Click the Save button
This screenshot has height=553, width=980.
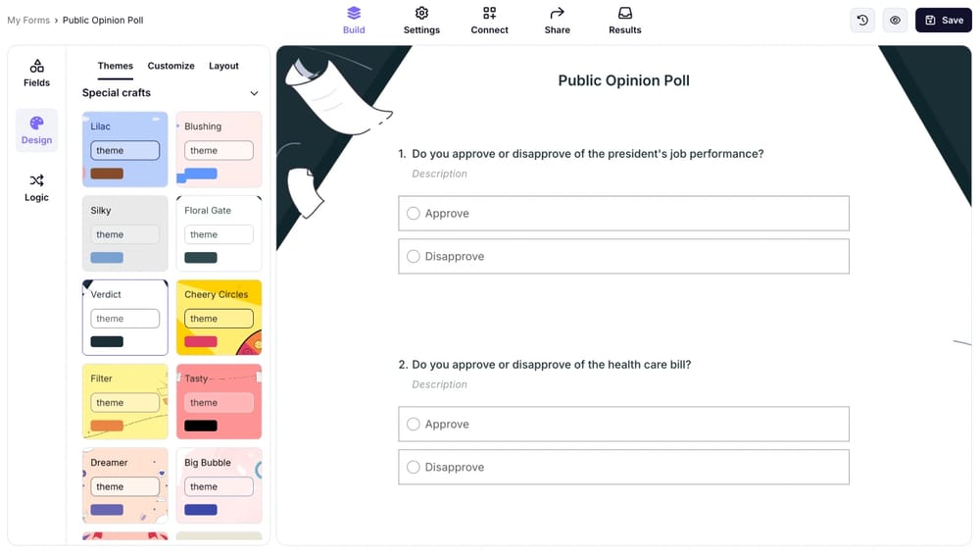(x=944, y=20)
